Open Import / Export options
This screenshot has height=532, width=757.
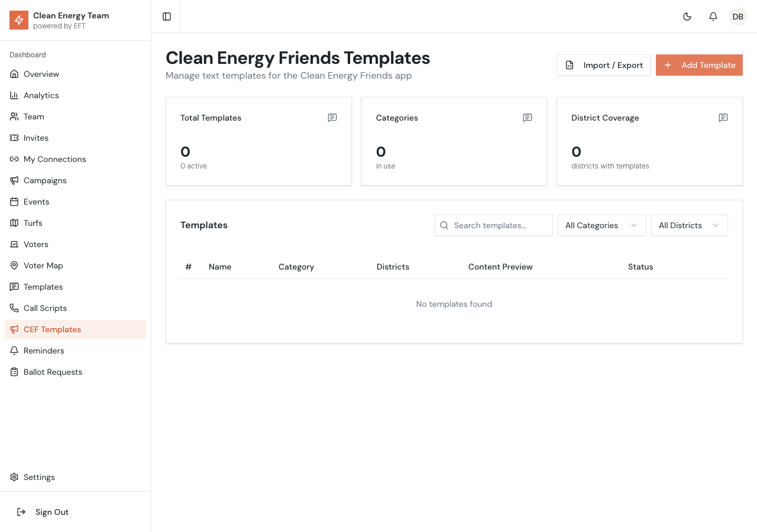[x=604, y=65]
